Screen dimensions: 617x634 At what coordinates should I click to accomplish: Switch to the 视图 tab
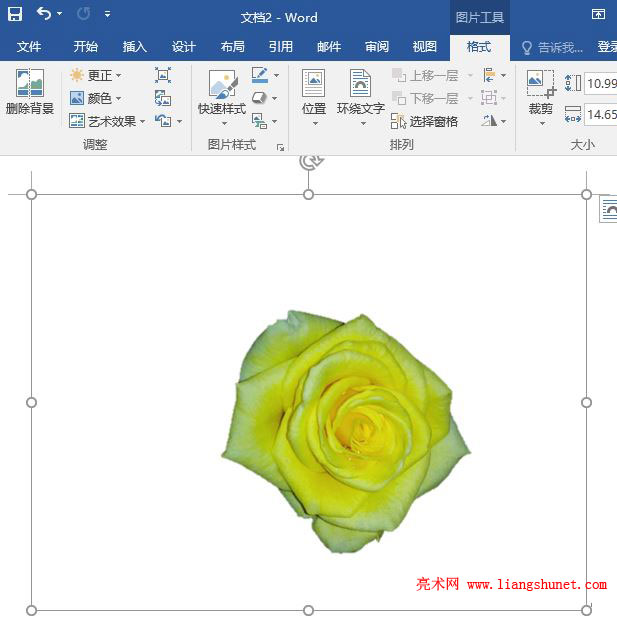click(x=425, y=47)
